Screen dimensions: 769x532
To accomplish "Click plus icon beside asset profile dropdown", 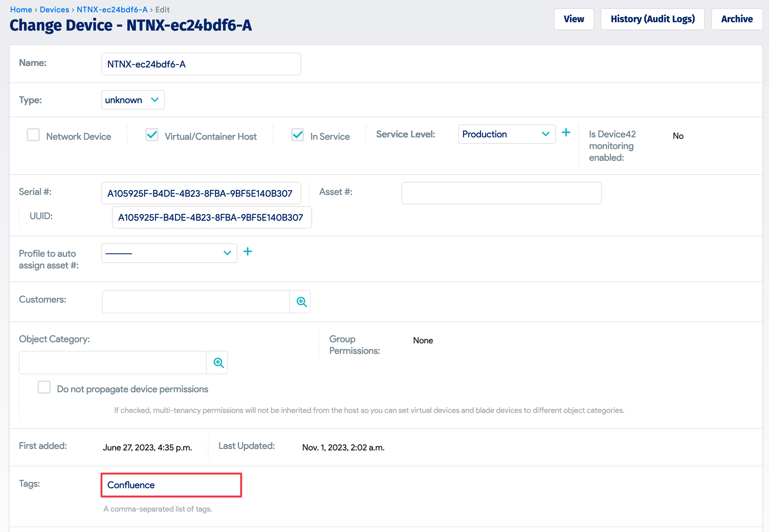I will tap(247, 252).
